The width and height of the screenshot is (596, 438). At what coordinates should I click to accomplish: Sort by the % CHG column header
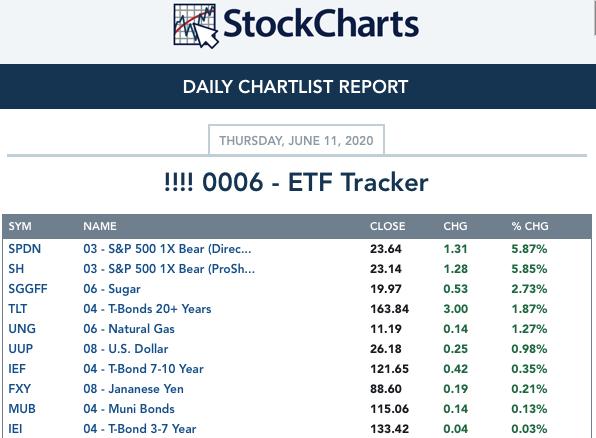(x=530, y=226)
